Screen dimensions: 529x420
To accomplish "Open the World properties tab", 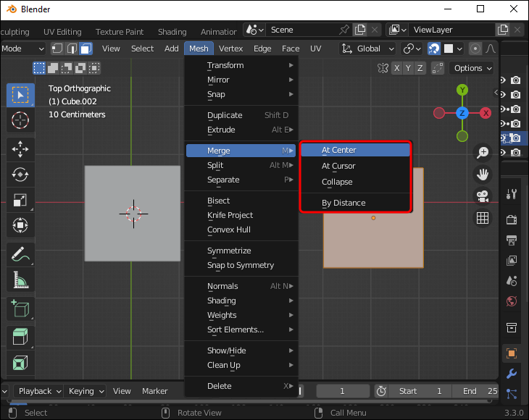I will click(512, 301).
